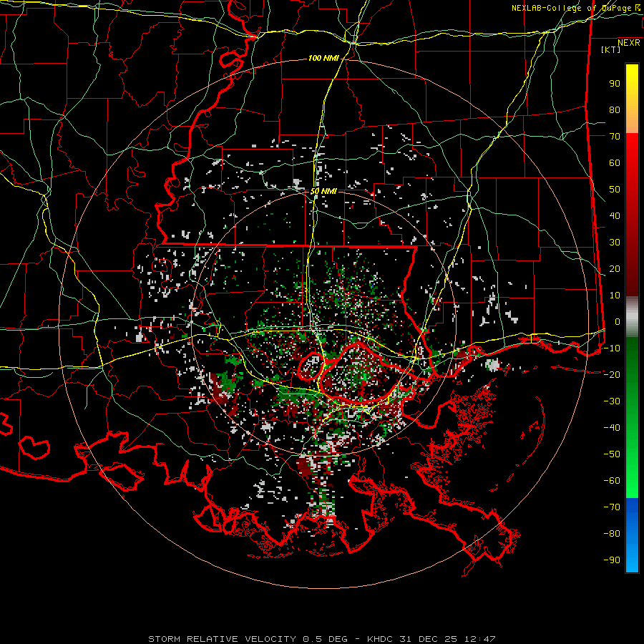The height and width of the screenshot is (644, 644).
Task: Click the "-70" value on velocity scale
Action: 612,507
